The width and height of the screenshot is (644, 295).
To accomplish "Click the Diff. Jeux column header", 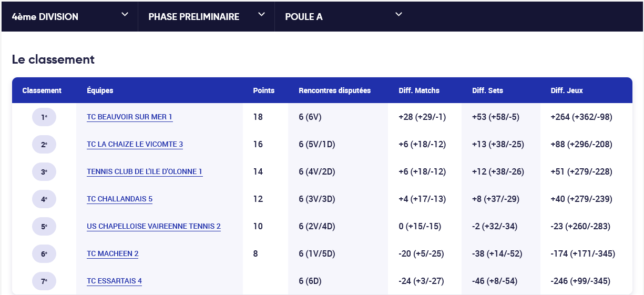I will pos(567,90).
